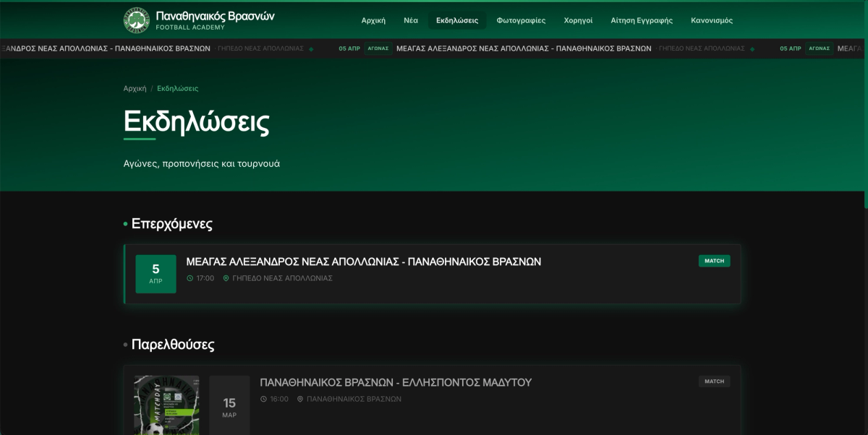The width and height of the screenshot is (868, 435).
Task: Click the green MATCH tag on upcoming event
Action: click(714, 261)
